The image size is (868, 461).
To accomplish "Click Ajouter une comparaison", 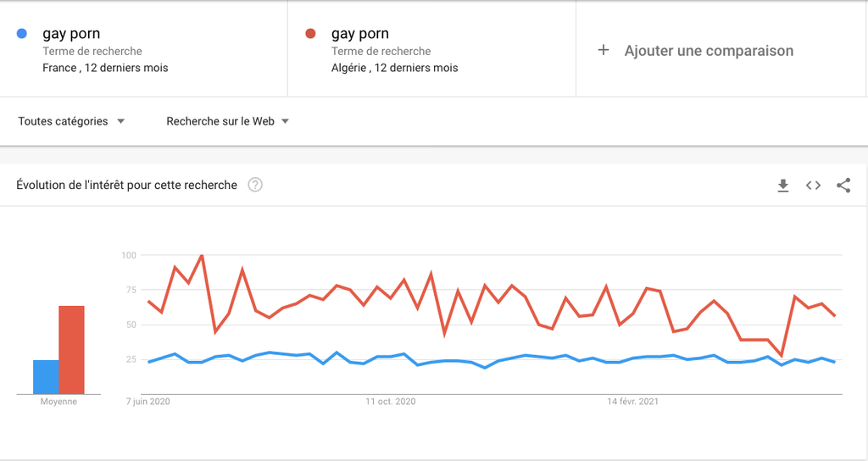I will click(709, 51).
